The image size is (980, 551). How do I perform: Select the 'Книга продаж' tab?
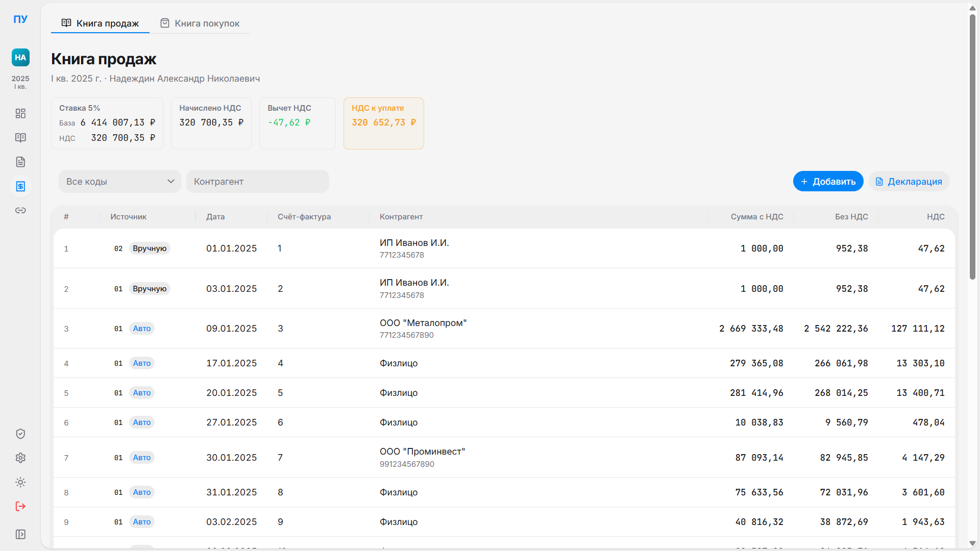(101, 23)
